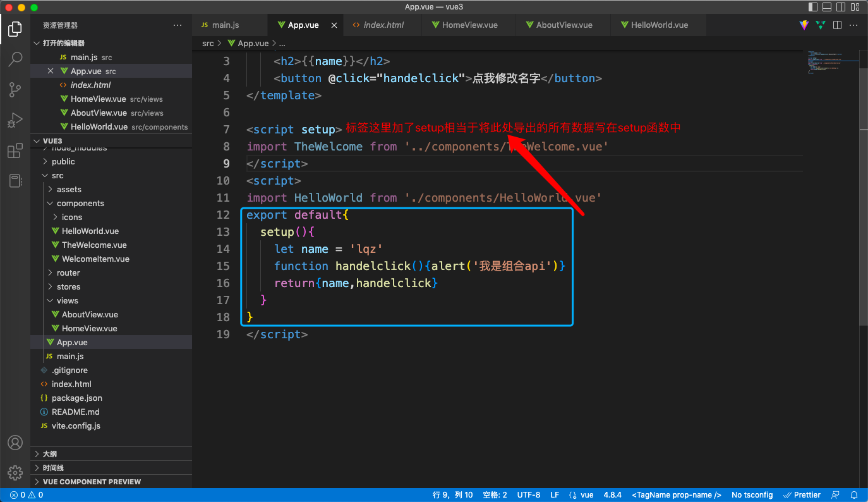Click the TagName prop-name status item
This screenshot has height=502, width=868.
click(x=677, y=495)
